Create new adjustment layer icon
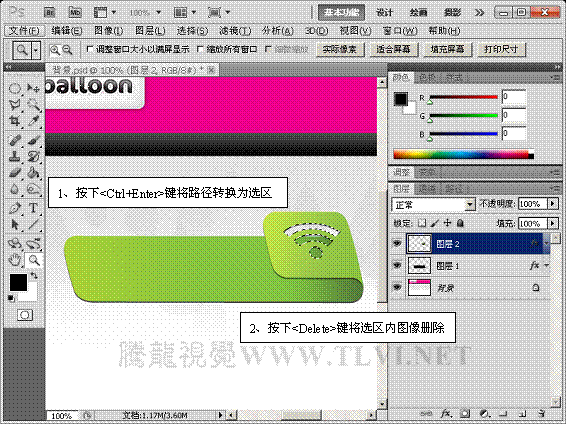 pos(484,413)
